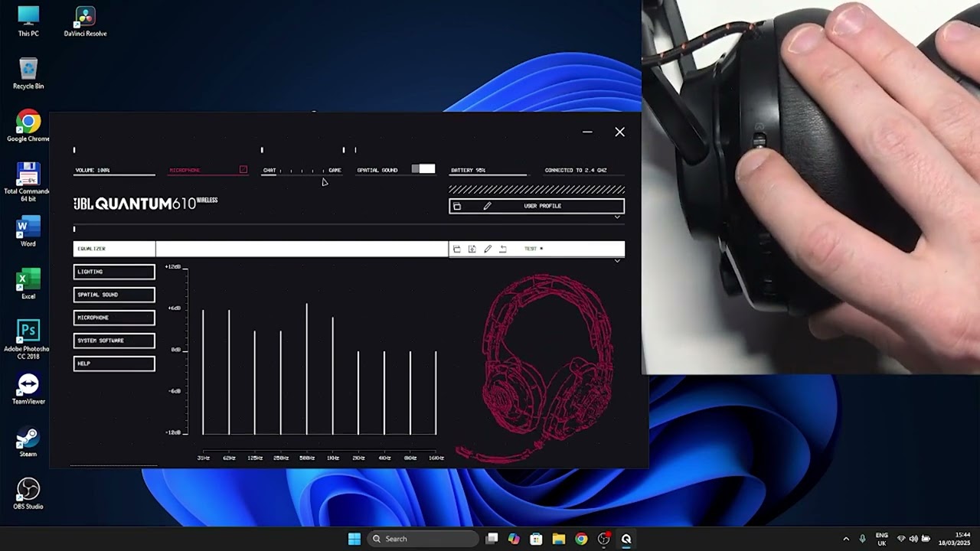The width and height of the screenshot is (980, 551).
Task: Toggle the microphone mute checkbox
Action: (x=243, y=170)
